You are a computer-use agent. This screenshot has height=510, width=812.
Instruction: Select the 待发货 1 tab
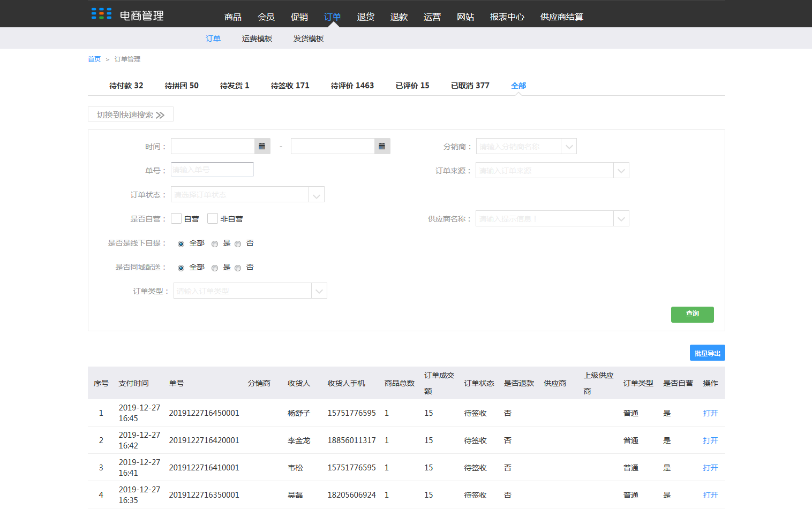coord(235,86)
